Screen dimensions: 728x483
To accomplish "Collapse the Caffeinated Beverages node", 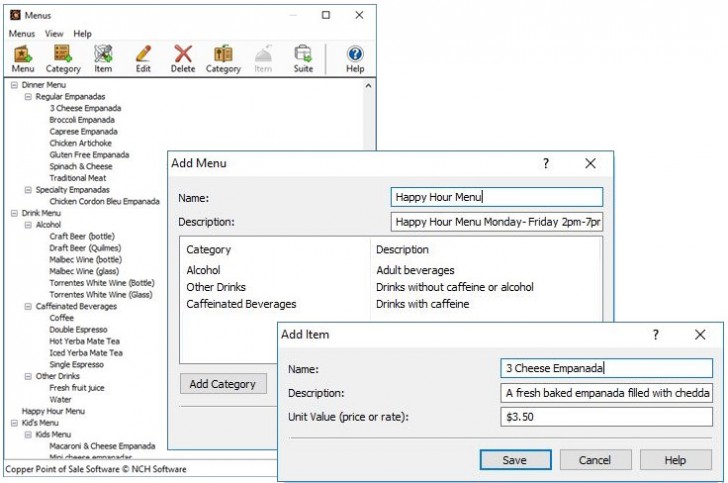I will tap(28, 307).
